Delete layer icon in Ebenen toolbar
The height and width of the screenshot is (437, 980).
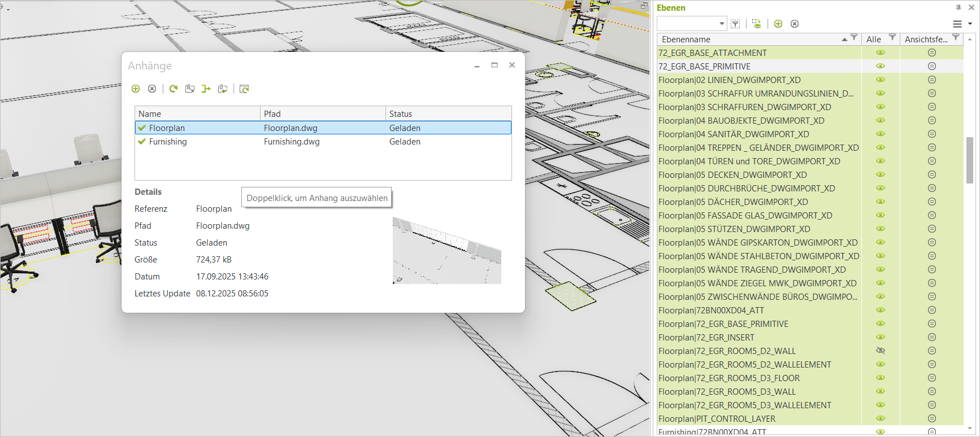pos(795,24)
